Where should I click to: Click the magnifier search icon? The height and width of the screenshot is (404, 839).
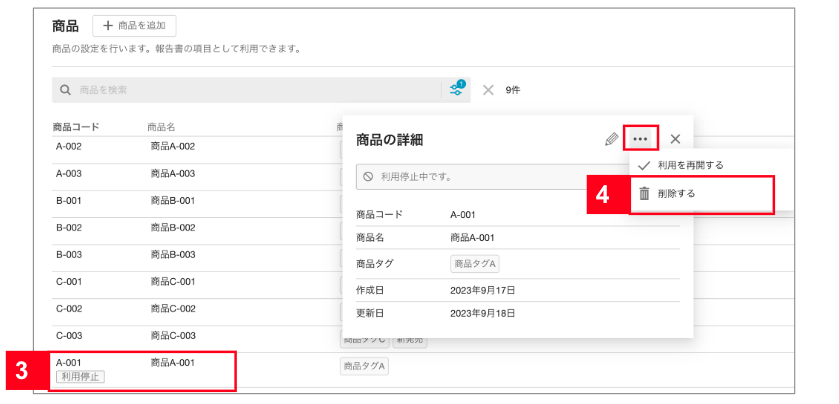[65, 90]
